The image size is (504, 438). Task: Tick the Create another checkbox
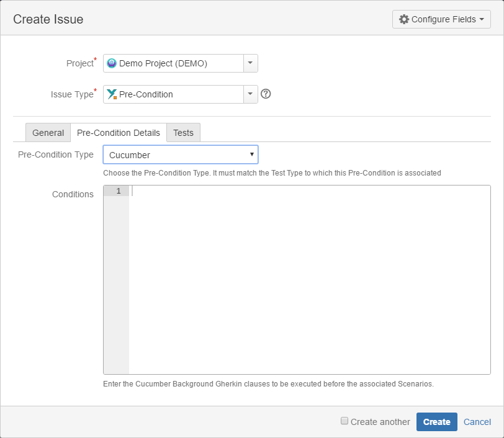[344, 421]
